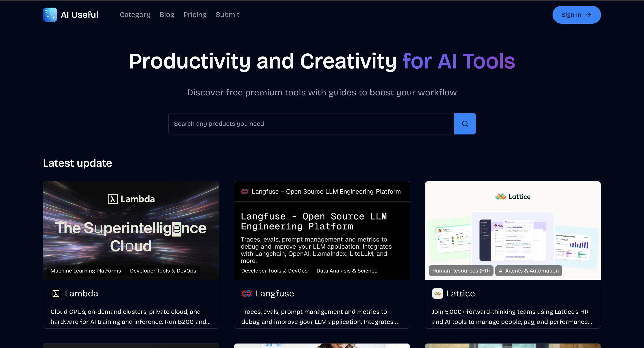Select Langfuse's Developer Tools & DevOps tag
Viewport: 644px width, 348px height.
click(x=274, y=271)
